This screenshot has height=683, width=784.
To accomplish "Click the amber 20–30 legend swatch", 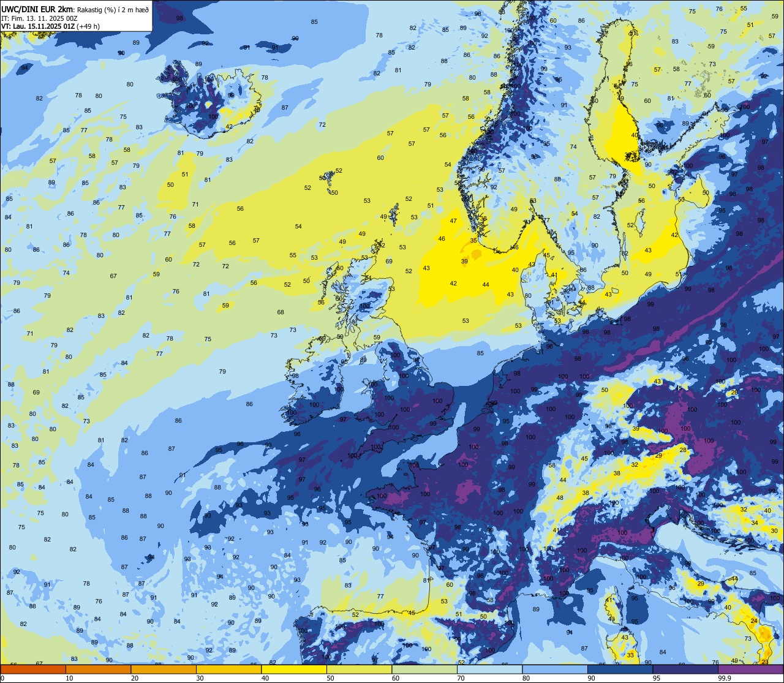I will tap(164, 669).
